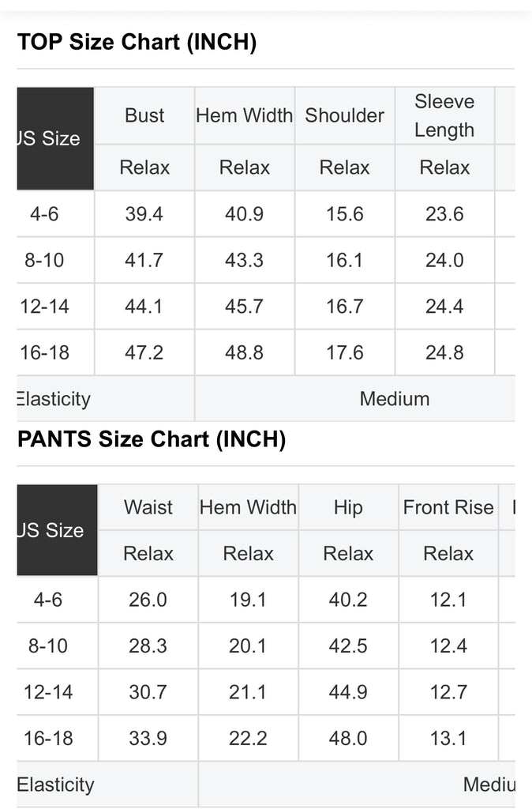Click the Bust column header
This screenshot has height=809, width=532.
click(144, 115)
